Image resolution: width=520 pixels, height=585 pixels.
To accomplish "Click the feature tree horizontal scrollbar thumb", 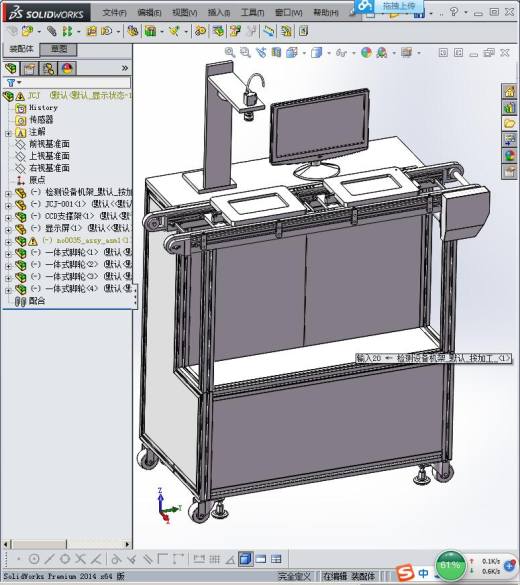I will click(x=38, y=544).
